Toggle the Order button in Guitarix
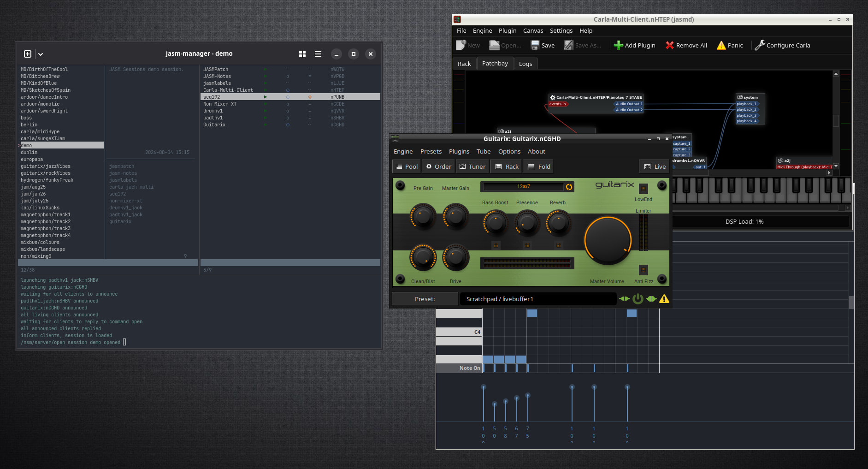 (438, 166)
